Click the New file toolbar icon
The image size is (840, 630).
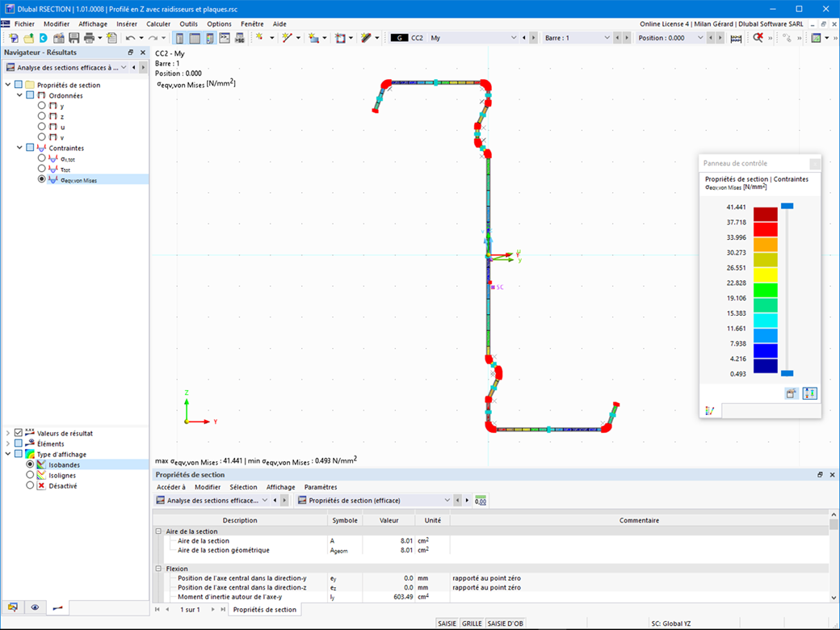14,38
